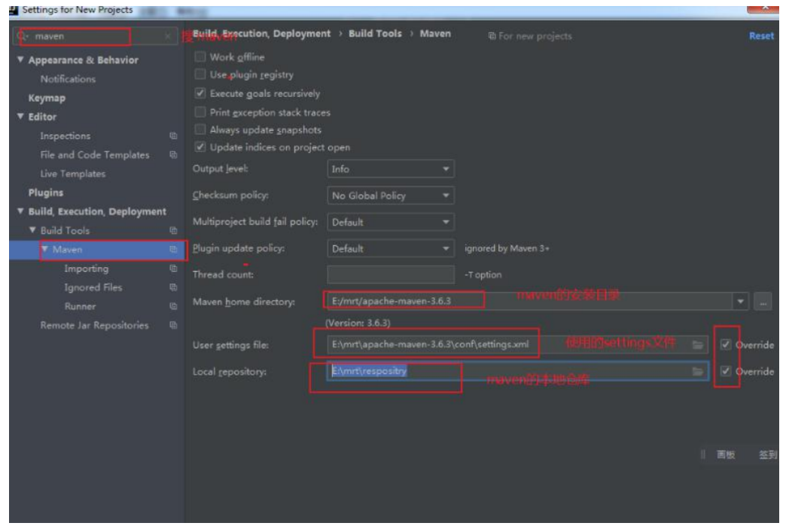789x532 pixels.
Task: Open the Importing settings under Maven
Action: pos(86,269)
